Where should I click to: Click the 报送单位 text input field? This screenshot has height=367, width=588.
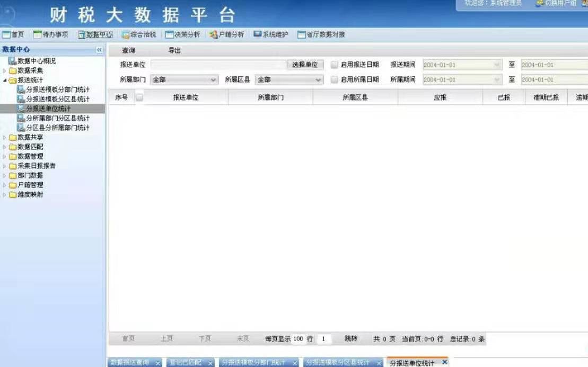point(218,65)
